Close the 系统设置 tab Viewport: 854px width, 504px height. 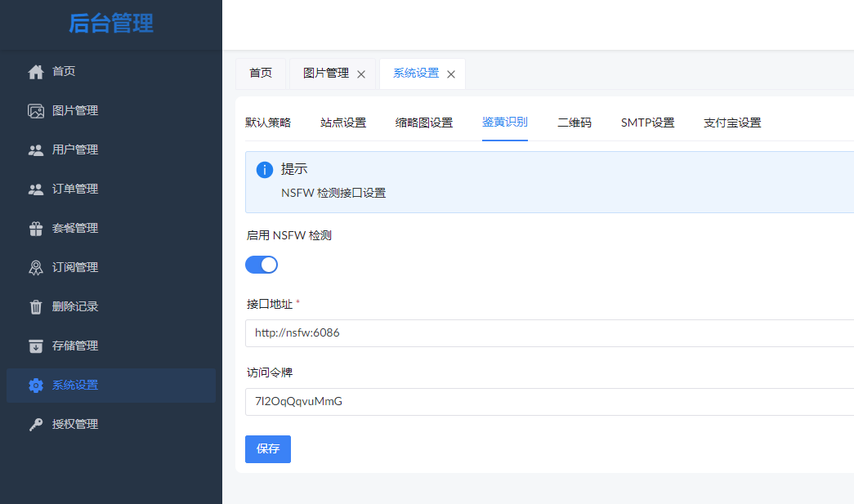click(451, 74)
